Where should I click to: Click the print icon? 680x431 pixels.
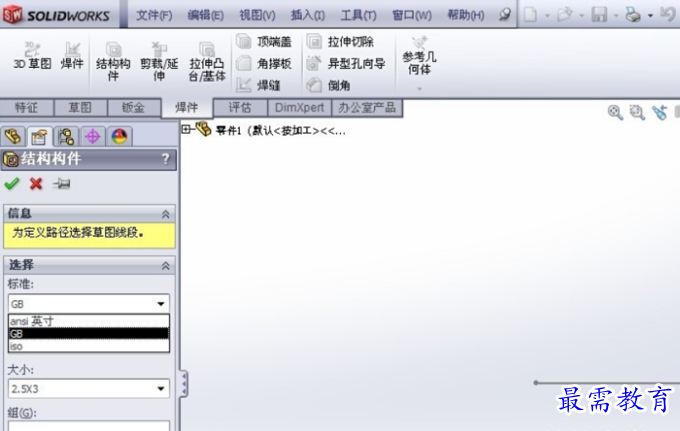tap(633, 15)
